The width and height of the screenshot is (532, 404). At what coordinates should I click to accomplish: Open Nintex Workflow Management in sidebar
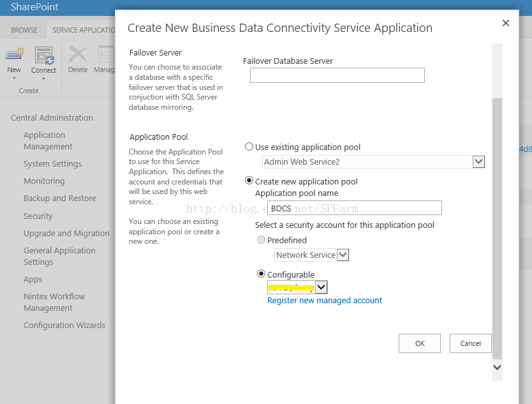point(54,302)
